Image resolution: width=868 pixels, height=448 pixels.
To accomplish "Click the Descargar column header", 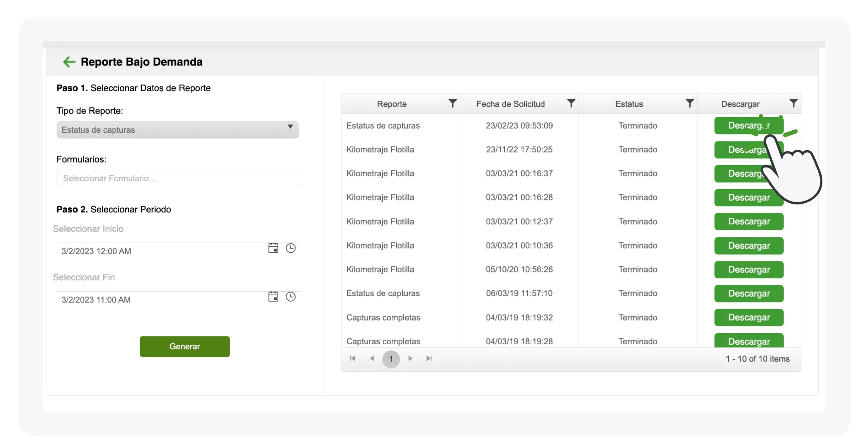I will [740, 104].
